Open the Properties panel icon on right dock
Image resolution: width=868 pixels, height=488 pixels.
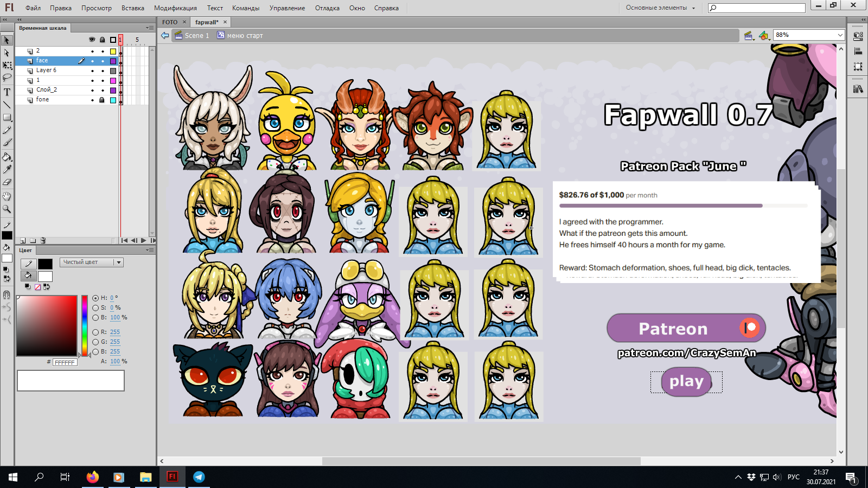pos(858,36)
